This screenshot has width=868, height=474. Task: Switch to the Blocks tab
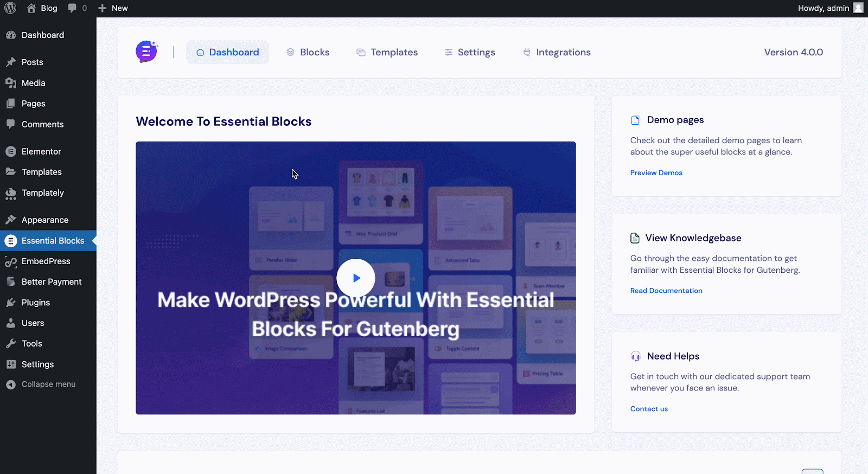[x=308, y=52]
